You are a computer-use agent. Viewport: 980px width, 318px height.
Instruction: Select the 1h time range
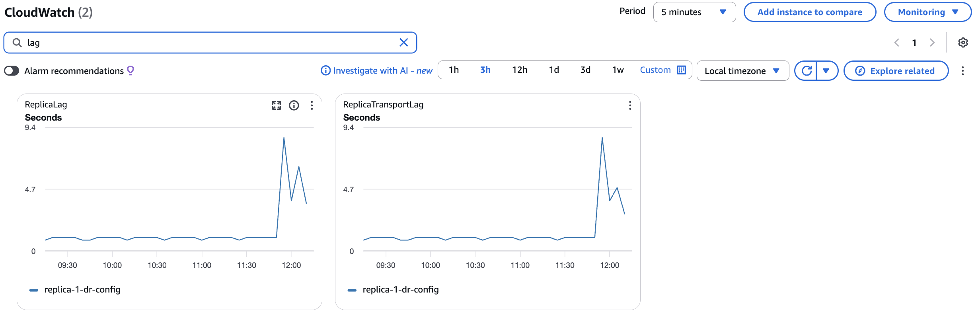(454, 70)
